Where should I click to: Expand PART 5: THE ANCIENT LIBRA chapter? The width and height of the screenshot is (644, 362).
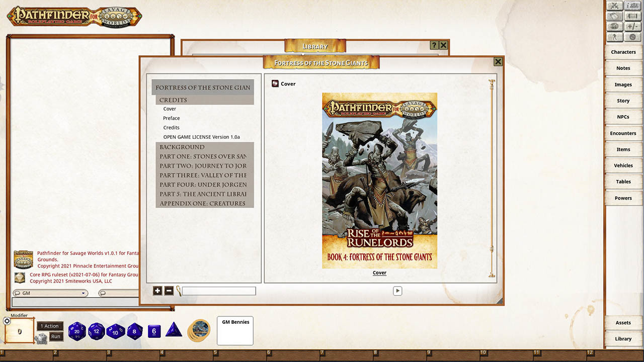pyautogui.click(x=205, y=194)
